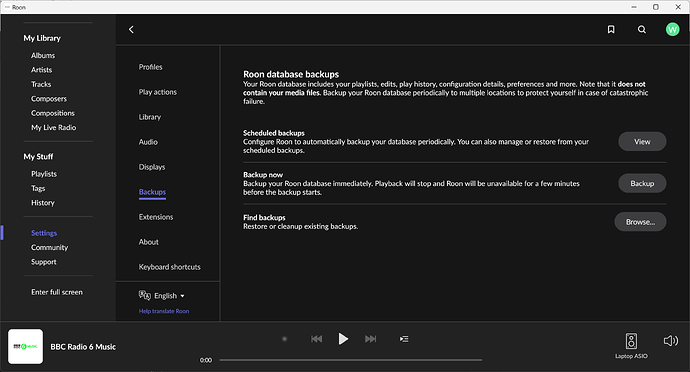
Task: Click Enter full screen
Action: 57,292
